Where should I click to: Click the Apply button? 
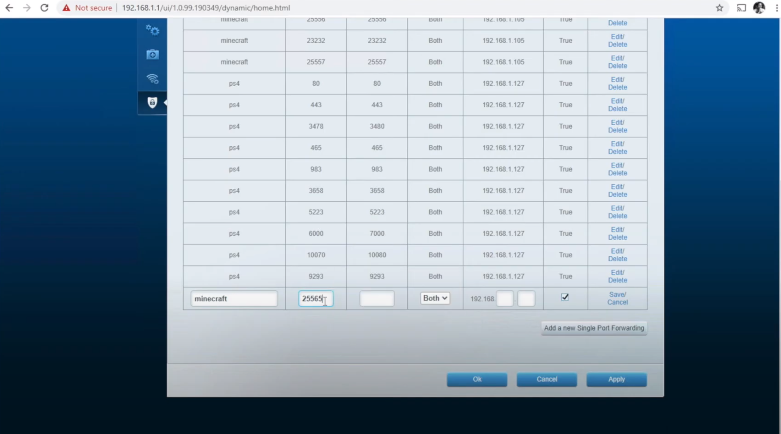pyautogui.click(x=616, y=379)
